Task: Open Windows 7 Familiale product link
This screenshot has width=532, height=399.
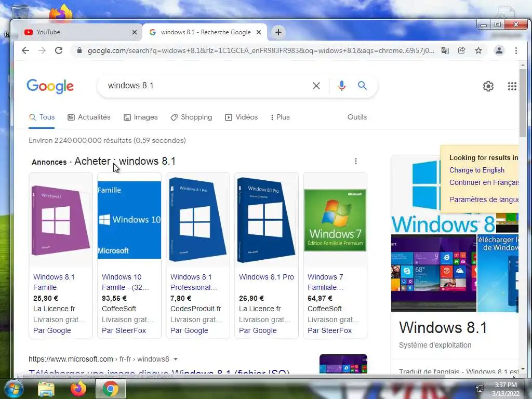Action: pos(325,282)
